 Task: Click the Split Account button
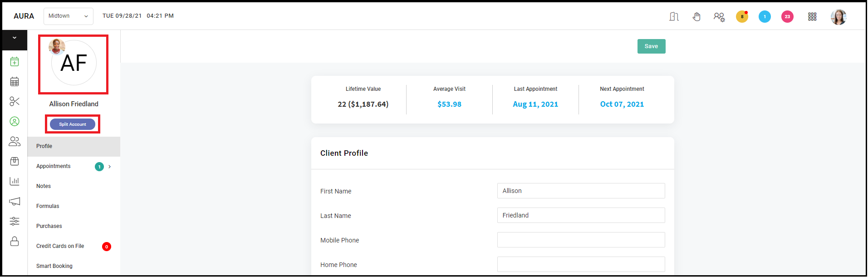point(73,124)
